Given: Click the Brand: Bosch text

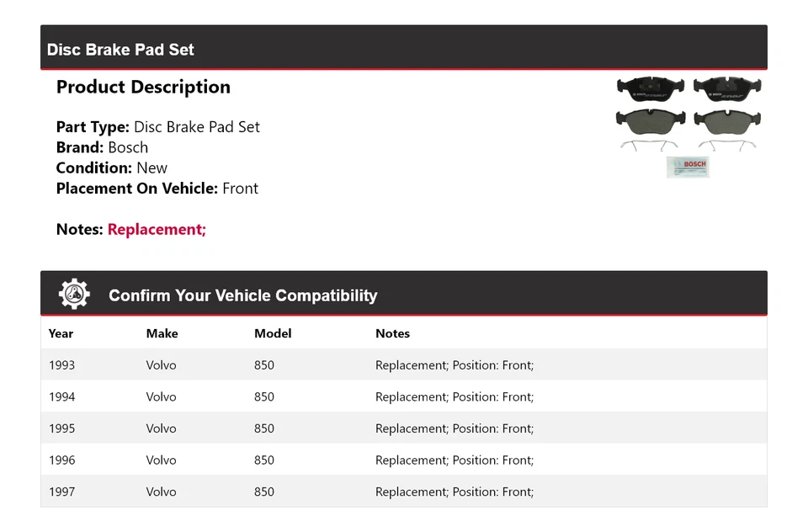Looking at the screenshot, I should 102,147.
